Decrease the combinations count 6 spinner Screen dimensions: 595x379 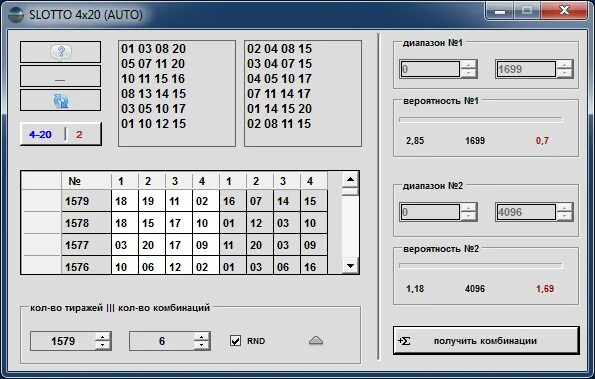click(x=201, y=345)
